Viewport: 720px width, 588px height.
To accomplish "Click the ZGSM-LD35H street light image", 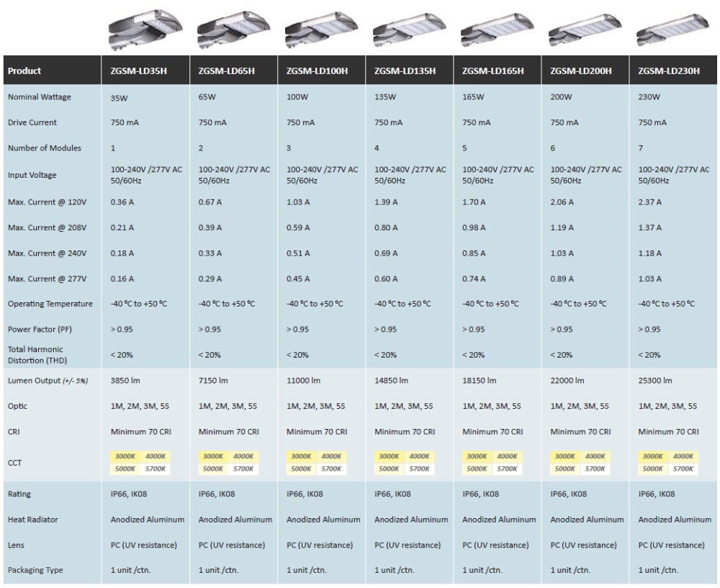I will pyautogui.click(x=145, y=30).
